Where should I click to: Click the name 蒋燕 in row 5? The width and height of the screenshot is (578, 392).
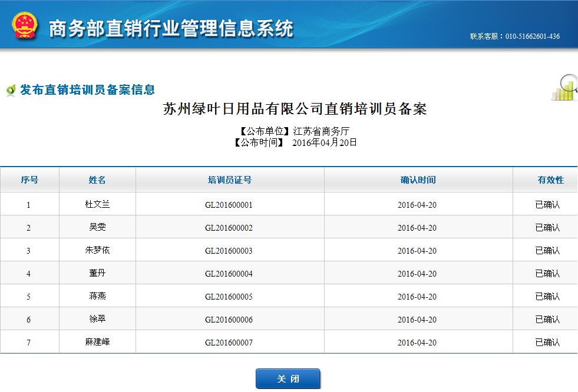(x=97, y=296)
